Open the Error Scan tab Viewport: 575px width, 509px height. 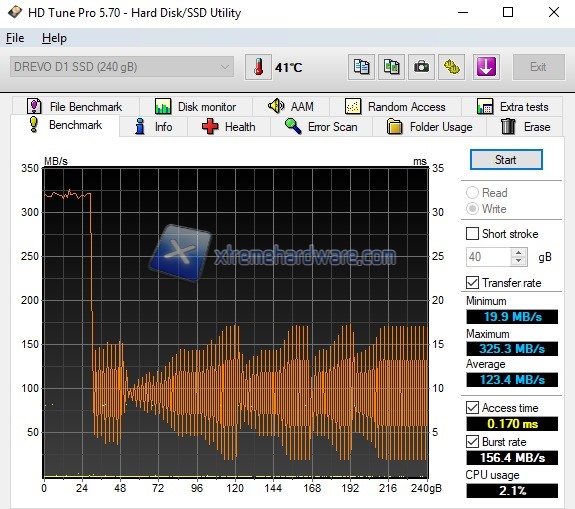[321, 127]
